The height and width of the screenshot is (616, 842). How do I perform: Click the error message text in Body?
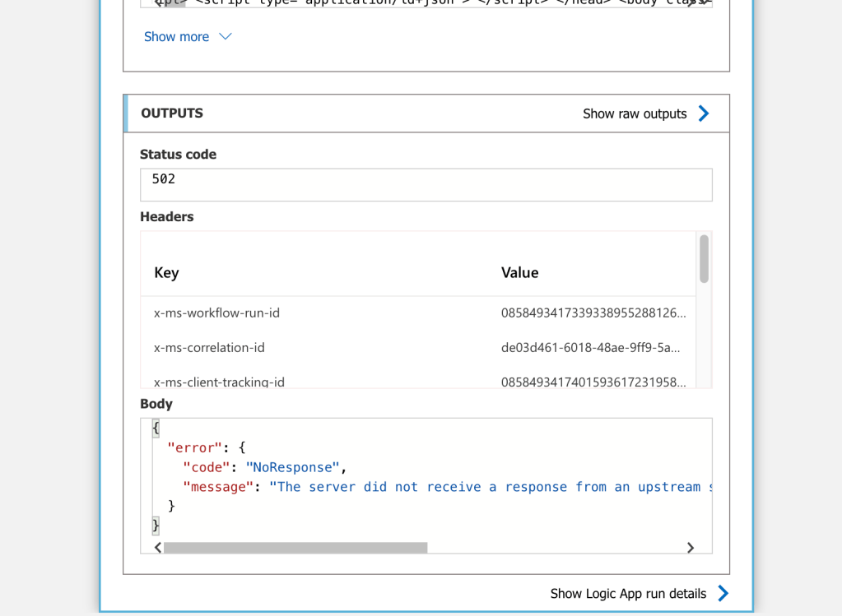[491, 487]
